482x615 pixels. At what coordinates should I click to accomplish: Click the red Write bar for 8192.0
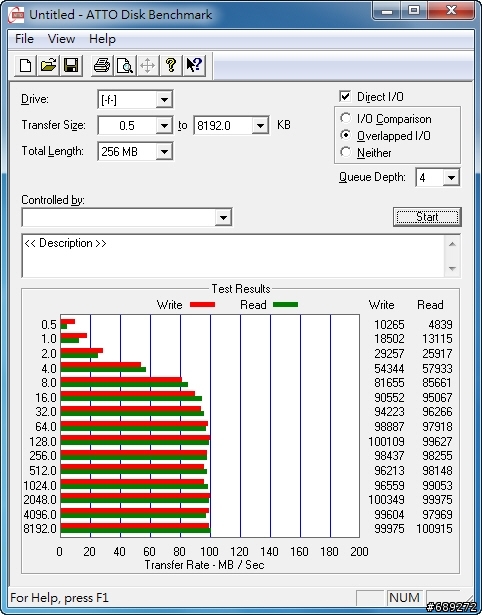click(x=135, y=526)
